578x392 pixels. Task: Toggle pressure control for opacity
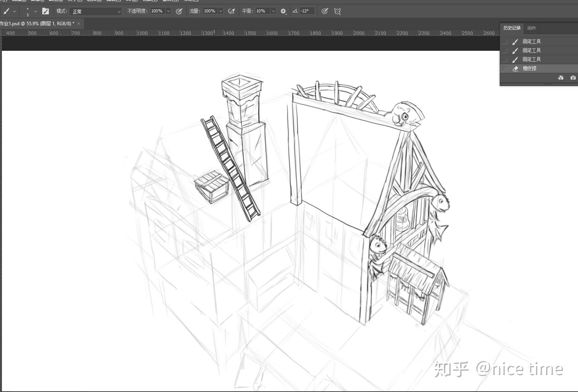[179, 11]
